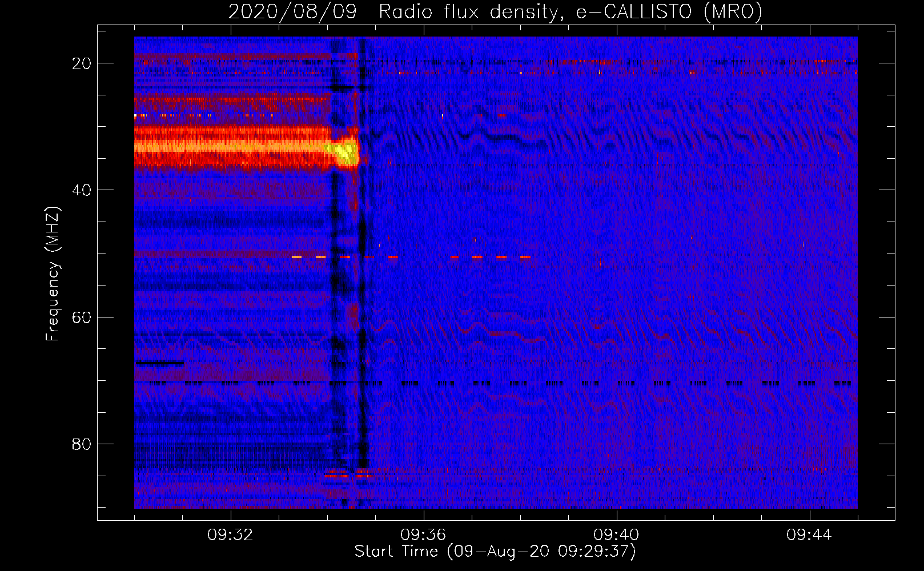Click the '60' frequency tick label
924x571 pixels.
82,317
